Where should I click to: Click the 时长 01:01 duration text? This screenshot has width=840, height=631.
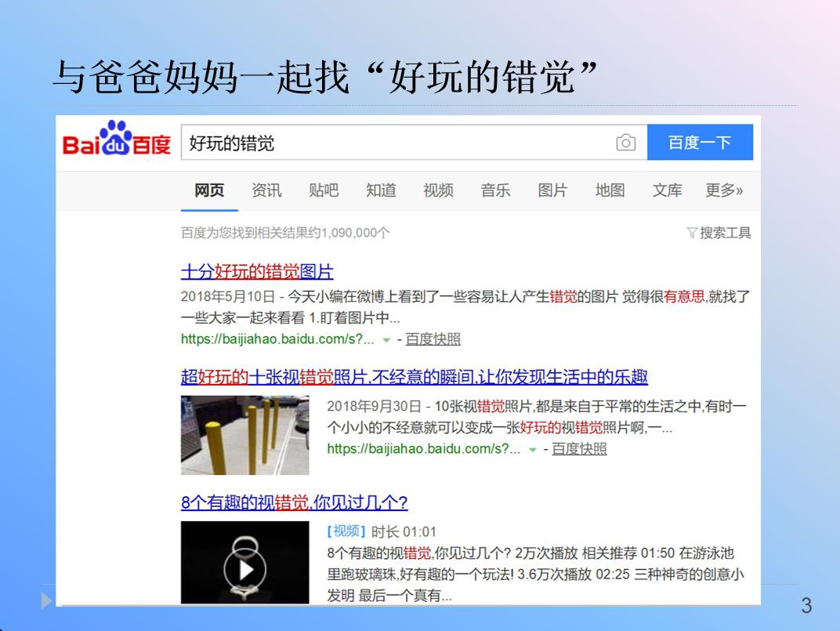[x=404, y=531]
